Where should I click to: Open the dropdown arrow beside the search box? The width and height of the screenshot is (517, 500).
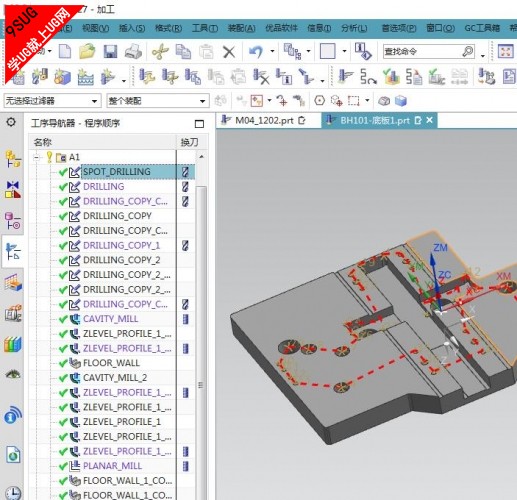[482, 55]
